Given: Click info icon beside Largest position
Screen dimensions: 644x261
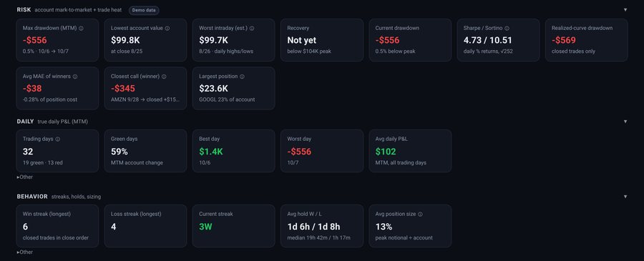Looking at the screenshot, I should click(242, 77).
